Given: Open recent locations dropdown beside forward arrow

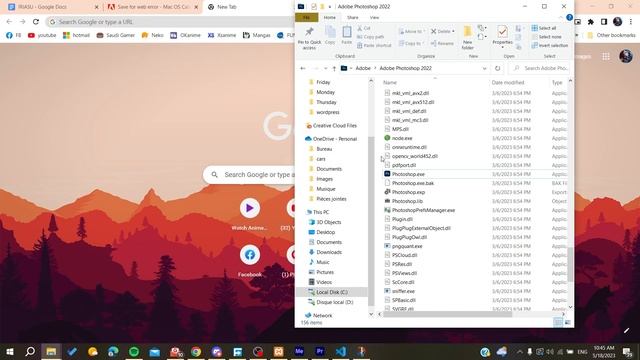Looking at the screenshot, I should pyautogui.click(x=325, y=68).
